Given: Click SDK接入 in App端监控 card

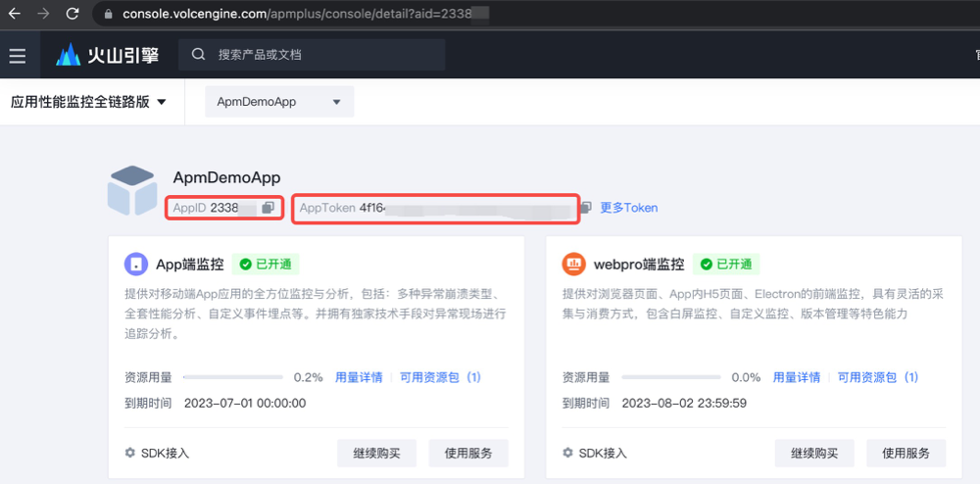Looking at the screenshot, I should click(x=157, y=453).
